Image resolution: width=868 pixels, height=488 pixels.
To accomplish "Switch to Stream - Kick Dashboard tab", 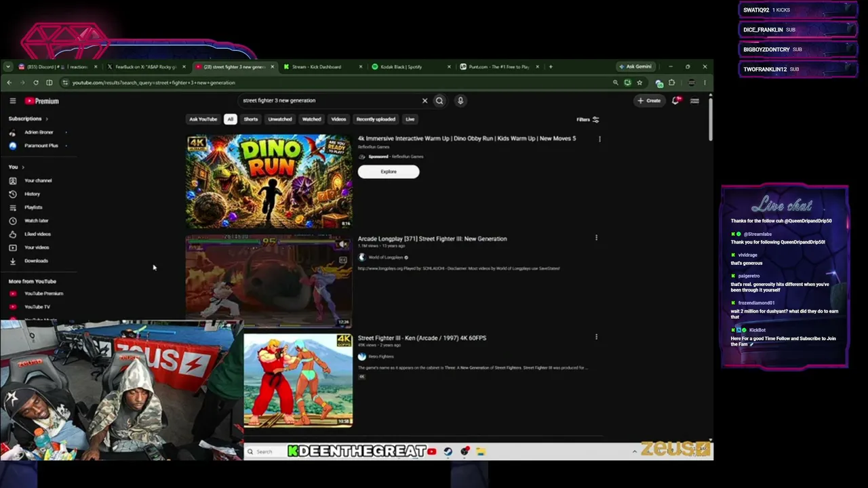I will click(322, 67).
